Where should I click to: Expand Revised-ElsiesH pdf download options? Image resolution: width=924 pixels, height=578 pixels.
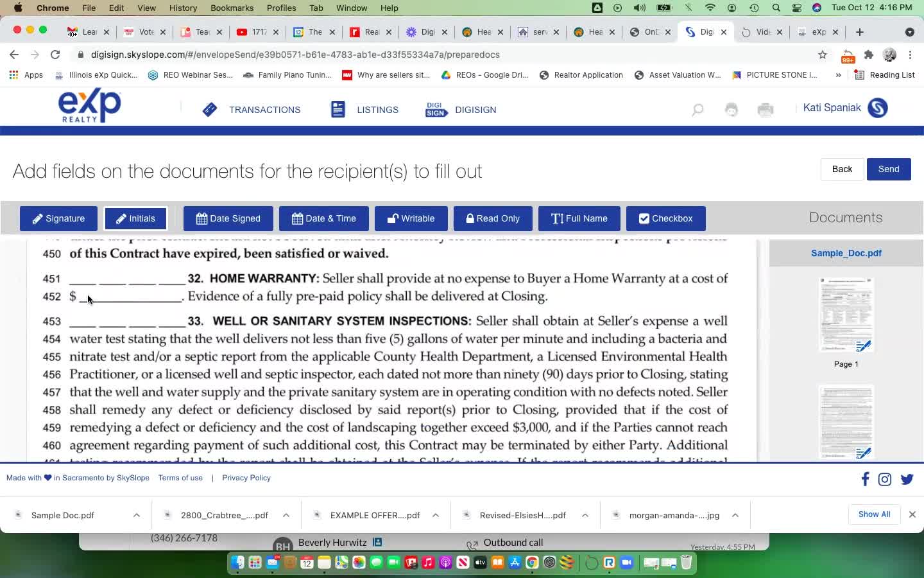[x=585, y=515]
